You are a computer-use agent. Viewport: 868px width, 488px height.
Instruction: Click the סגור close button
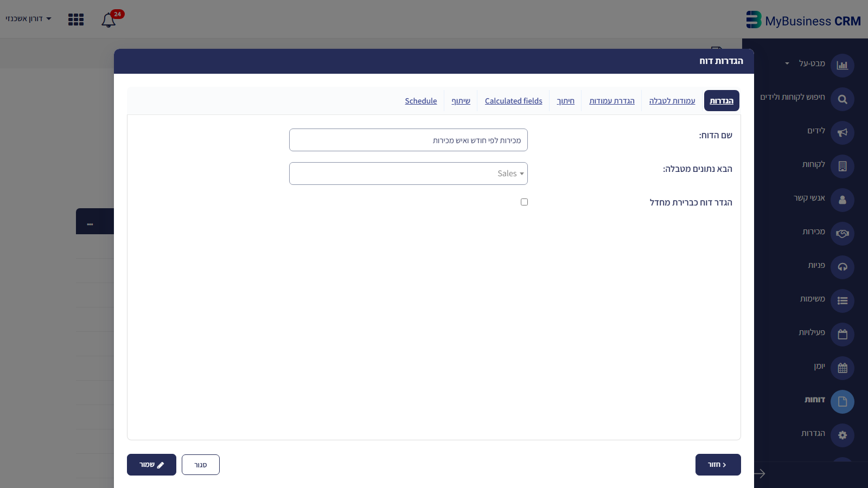tap(201, 465)
